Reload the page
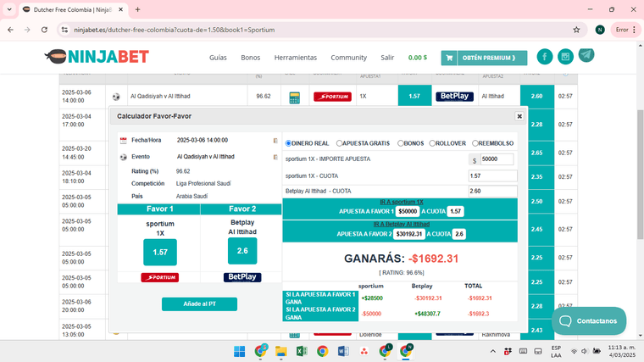 pos(44,30)
